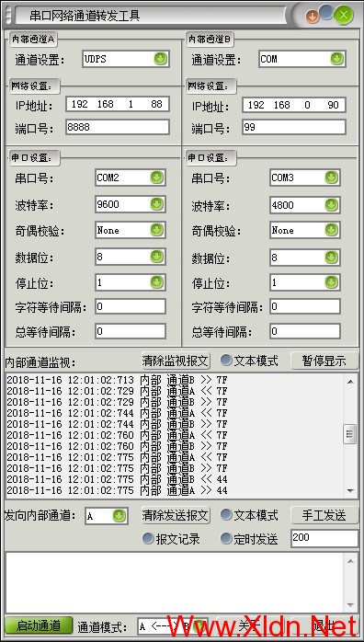This screenshot has width=364, height=642.
Task: Select log row 12:01:02:744 通道B >> 7F
Action: (118, 424)
